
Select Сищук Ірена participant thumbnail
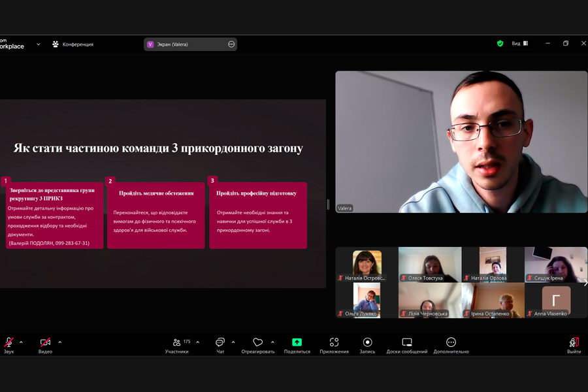coord(556,265)
